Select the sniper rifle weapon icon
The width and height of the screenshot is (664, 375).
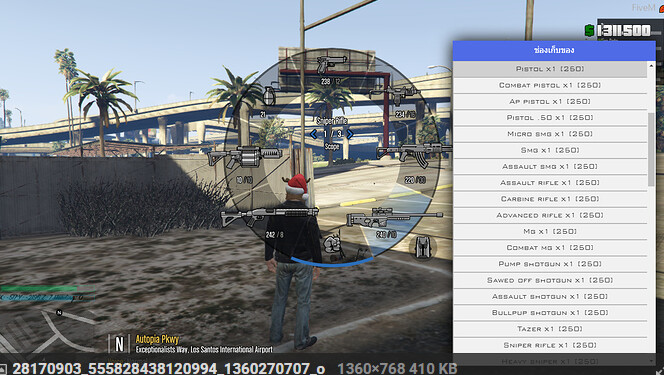tap(394, 217)
